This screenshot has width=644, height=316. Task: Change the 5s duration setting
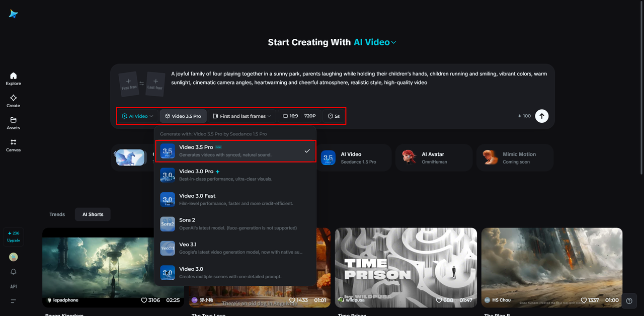334,116
